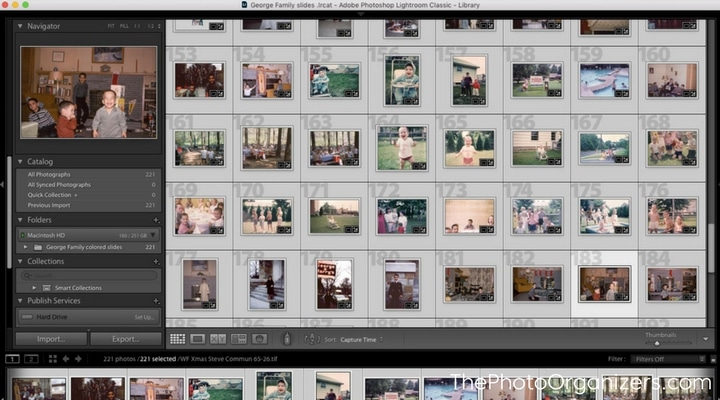Click the grid vertical scrollbar
The width and height of the screenshot is (720, 400).
point(711,246)
